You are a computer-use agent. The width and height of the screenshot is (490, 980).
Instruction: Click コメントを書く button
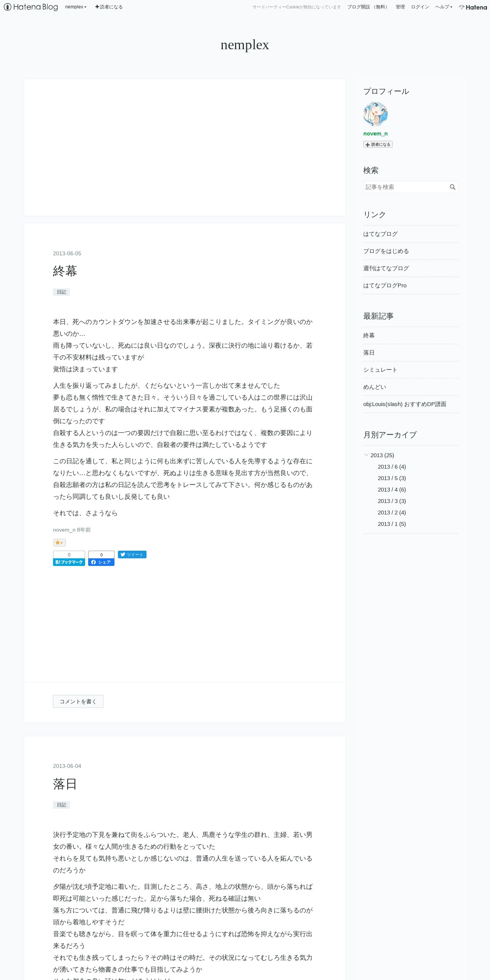pos(78,701)
